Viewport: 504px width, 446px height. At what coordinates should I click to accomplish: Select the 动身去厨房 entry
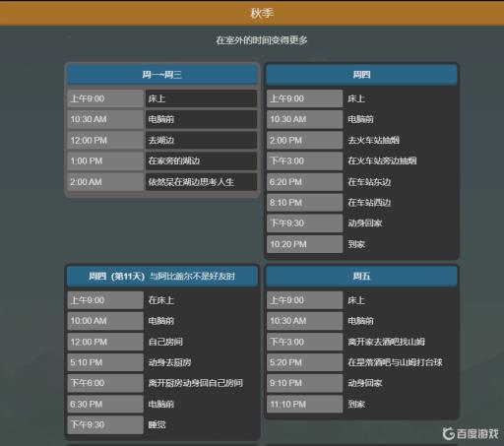(x=169, y=362)
